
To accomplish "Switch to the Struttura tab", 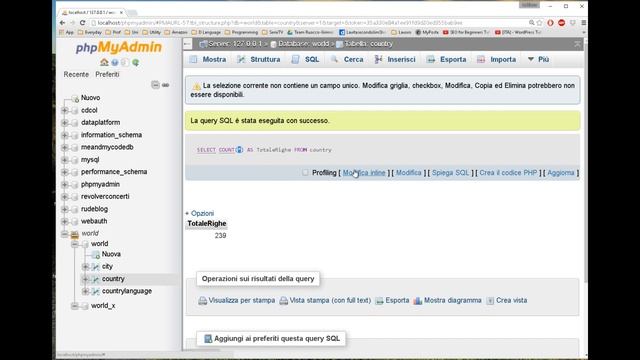I will 259,60.
